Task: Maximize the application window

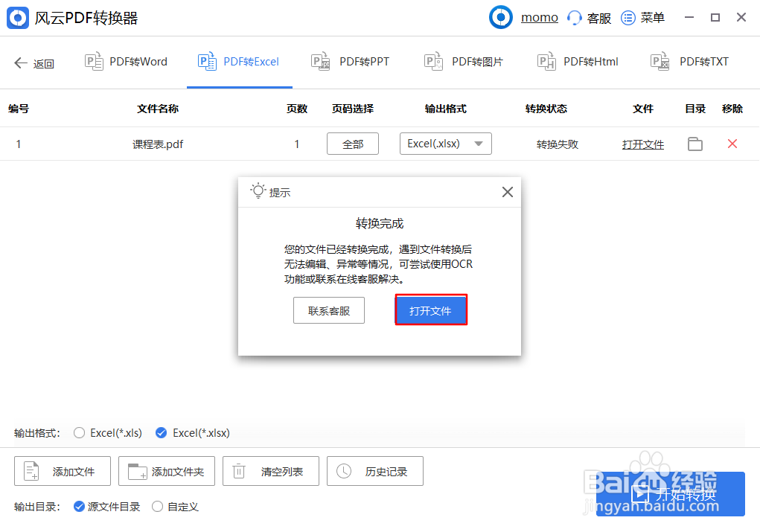Action: pos(715,17)
